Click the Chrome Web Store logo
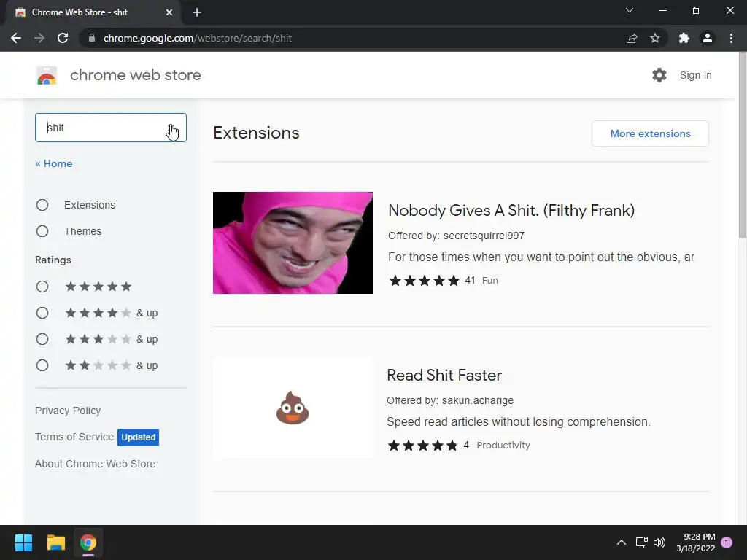This screenshot has height=560, width=747. click(47, 75)
